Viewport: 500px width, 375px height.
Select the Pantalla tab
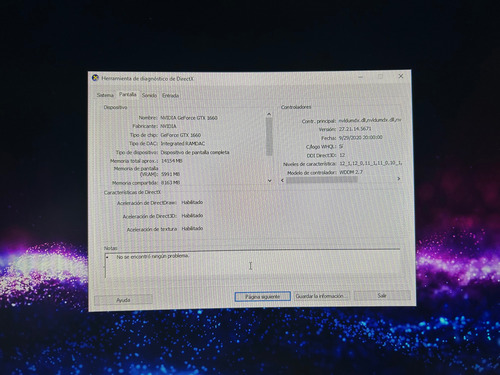click(x=128, y=95)
